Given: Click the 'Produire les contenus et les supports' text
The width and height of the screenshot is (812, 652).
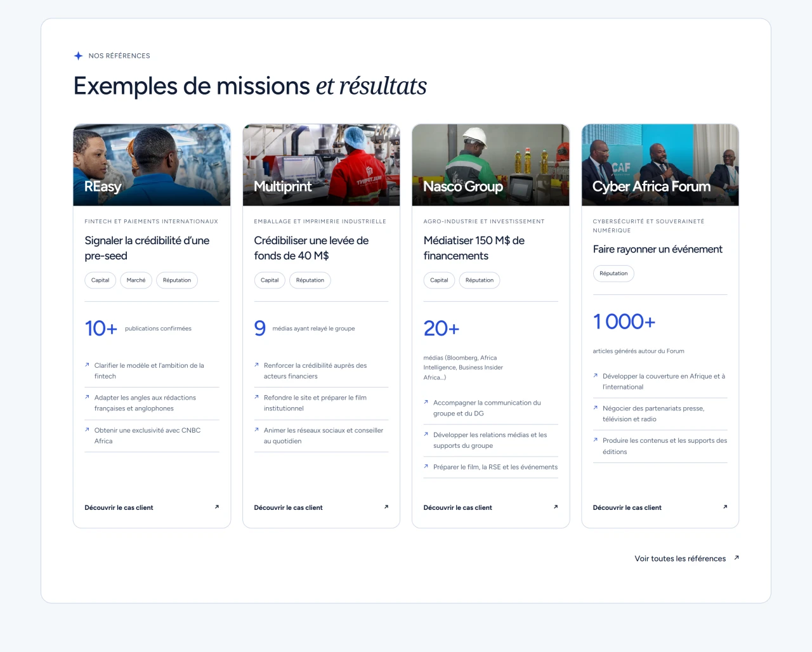Looking at the screenshot, I should click(x=665, y=446).
